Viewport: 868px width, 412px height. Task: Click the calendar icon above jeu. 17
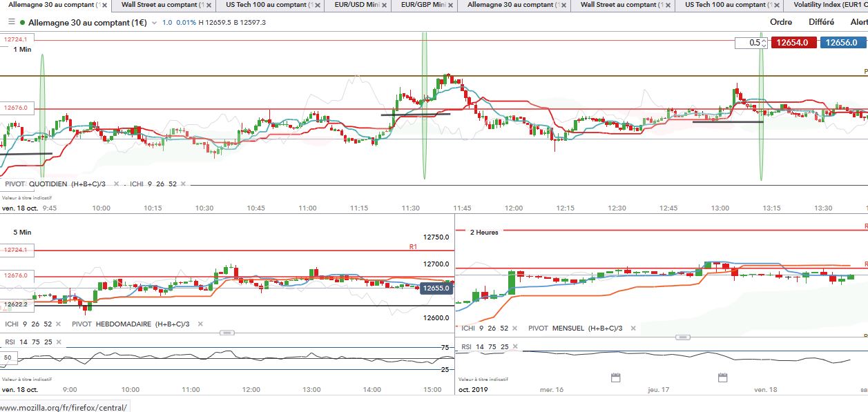[x=616, y=377]
